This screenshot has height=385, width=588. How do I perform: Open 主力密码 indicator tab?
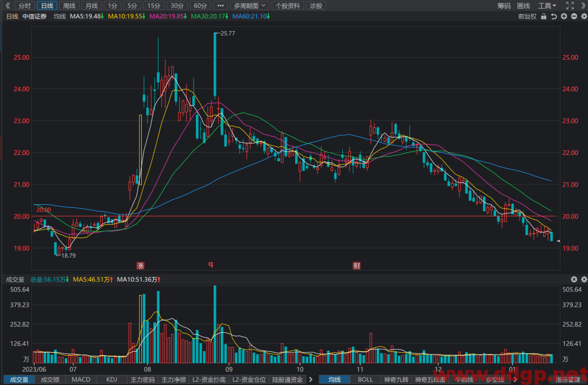tap(142, 379)
